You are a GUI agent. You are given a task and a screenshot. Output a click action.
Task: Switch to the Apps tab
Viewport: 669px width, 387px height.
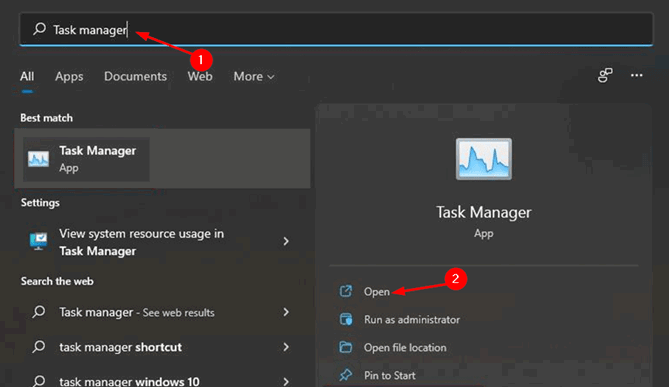[x=69, y=76]
